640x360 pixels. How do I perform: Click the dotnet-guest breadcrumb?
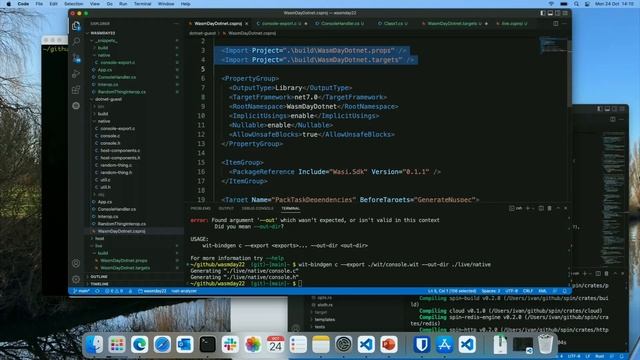click(202, 33)
